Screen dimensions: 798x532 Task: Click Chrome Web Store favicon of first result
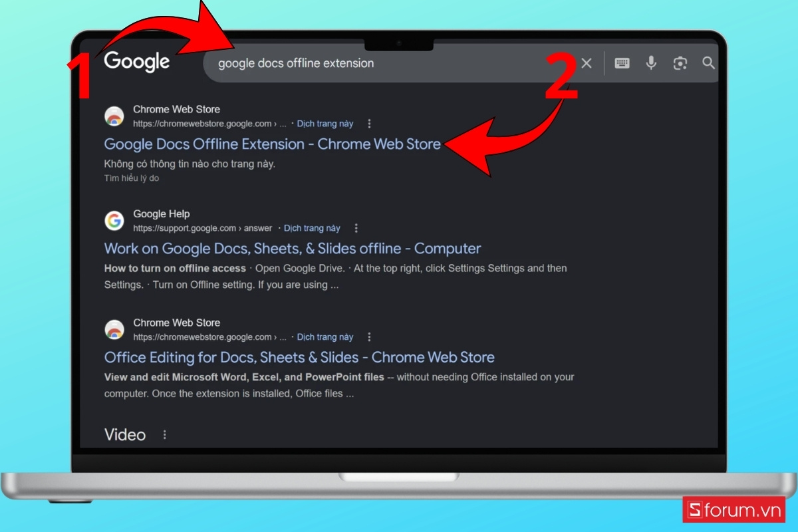point(114,116)
